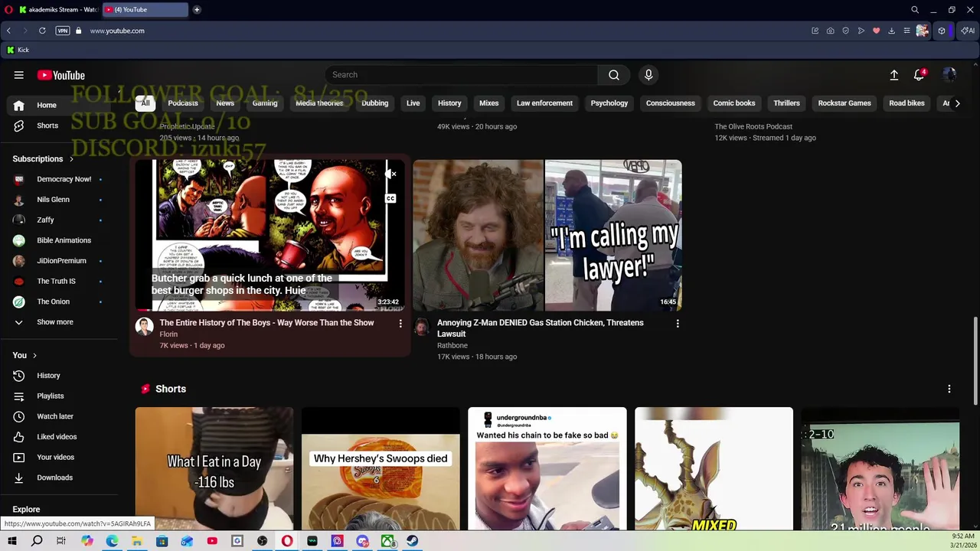This screenshot has width=980, height=551.
Task: Open I'm calling my lawyer thumbnail
Action: pyautogui.click(x=547, y=235)
